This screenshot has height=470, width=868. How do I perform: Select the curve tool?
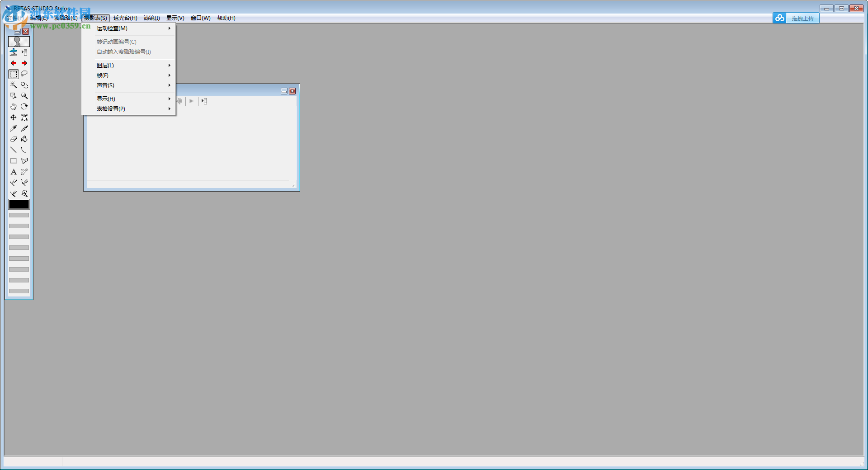point(24,150)
